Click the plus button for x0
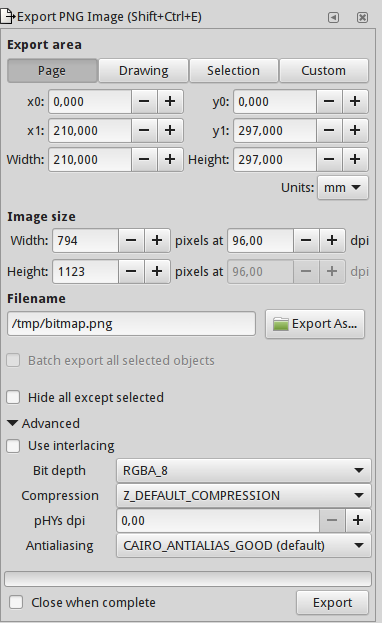The image size is (382, 623). pos(170,101)
